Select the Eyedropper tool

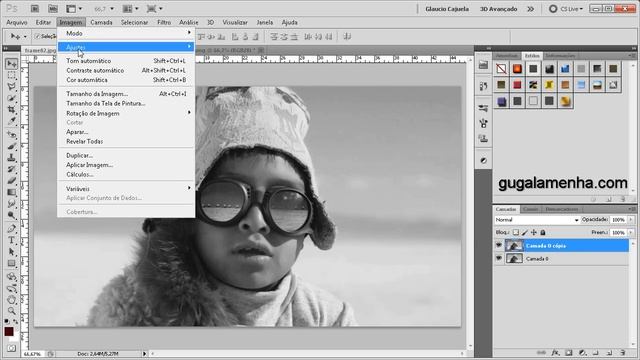point(11,121)
